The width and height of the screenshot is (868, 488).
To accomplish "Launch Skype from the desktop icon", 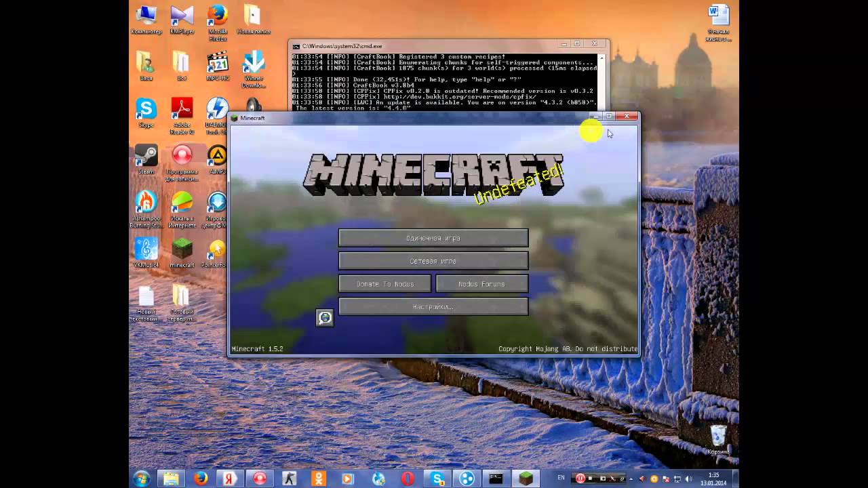I will [146, 113].
